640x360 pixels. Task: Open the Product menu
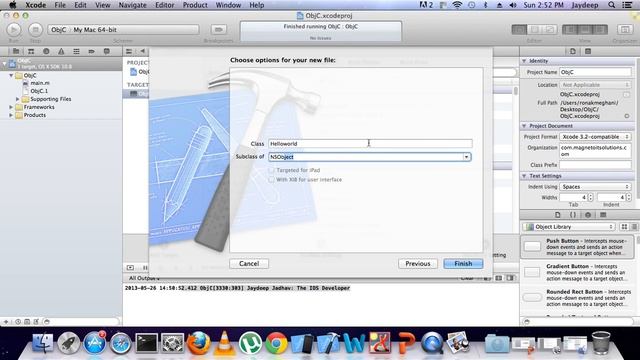[195, 5]
